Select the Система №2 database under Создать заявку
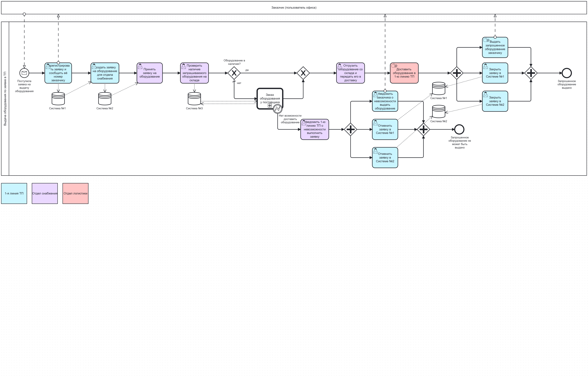This screenshot has width=588, height=376. pyautogui.click(x=105, y=99)
